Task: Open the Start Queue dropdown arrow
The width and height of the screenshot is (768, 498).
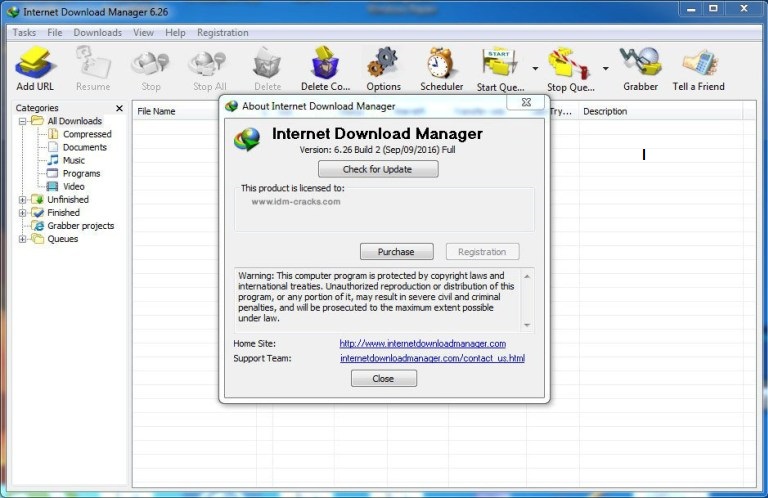Action: [535, 69]
